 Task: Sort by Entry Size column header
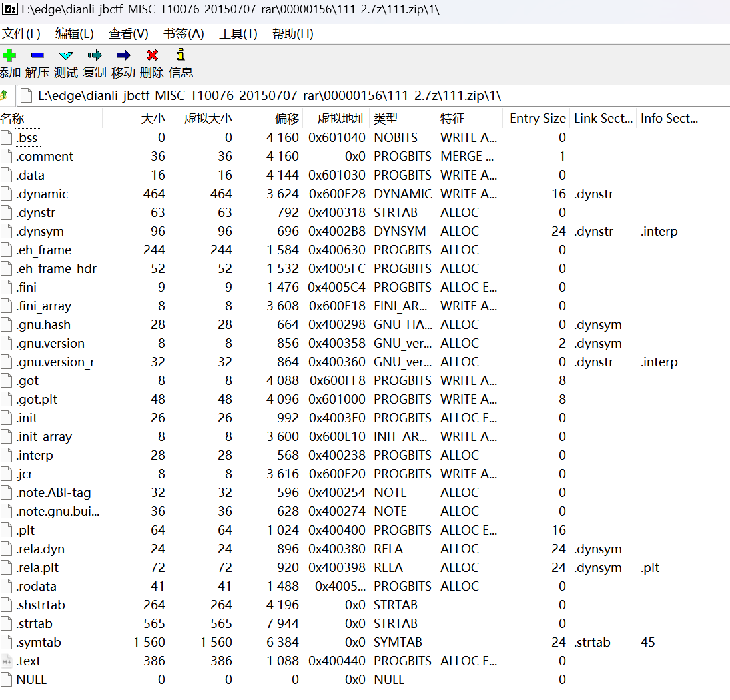click(x=536, y=119)
